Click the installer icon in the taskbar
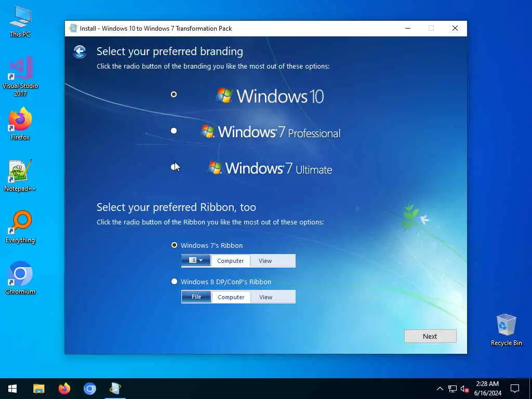 [115, 389]
